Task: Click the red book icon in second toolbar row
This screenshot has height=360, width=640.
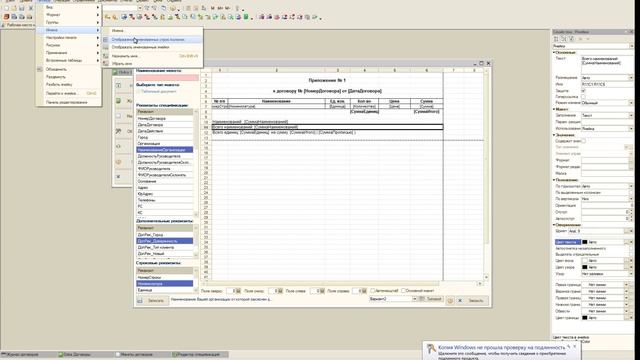Action: tap(7, 17)
